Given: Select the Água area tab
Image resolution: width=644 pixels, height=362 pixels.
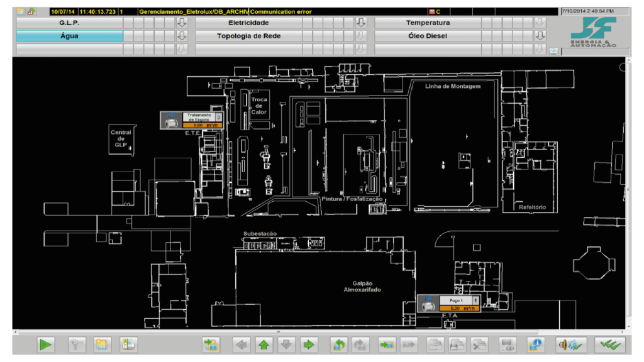Looking at the screenshot, I should tap(69, 36).
